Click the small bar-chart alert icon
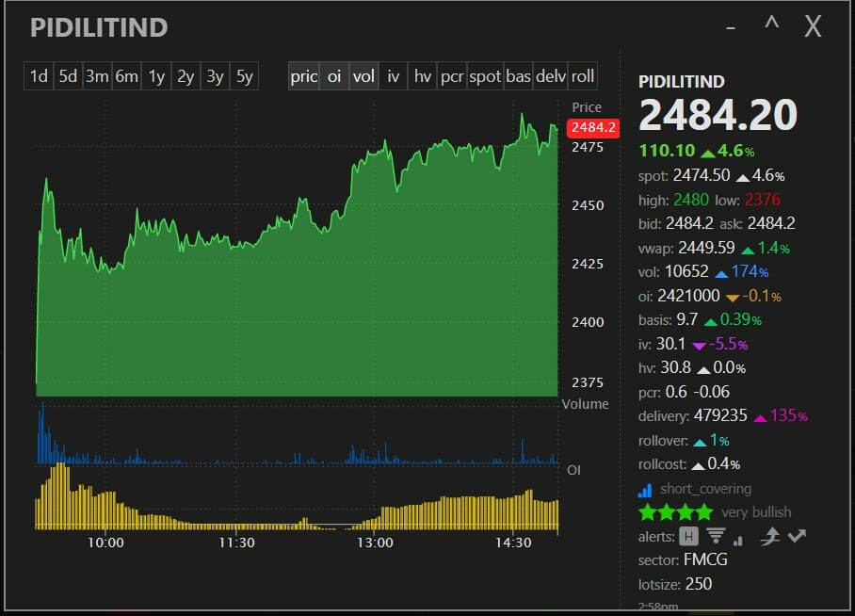Screen dimensions: 855x616 click(x=738, y=540)
